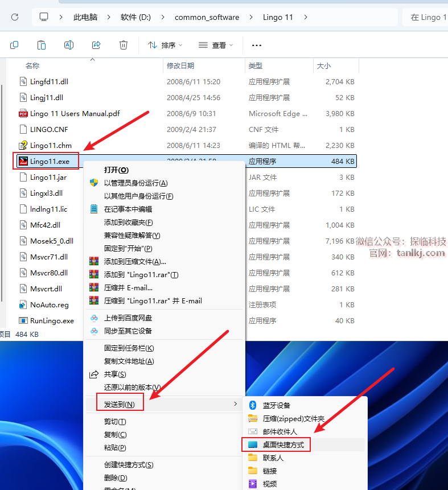Select the Msvcrt.dll file
This screenshot has height=490, width=448.
[x=46, y=289]
